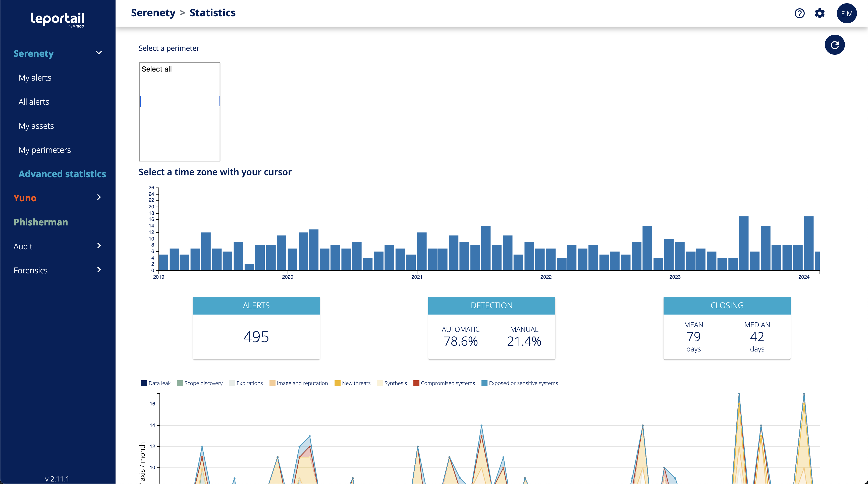Viewport: 868px width, 484px height.
Task: Click the EM user avatar
Action: click(846, 14)
